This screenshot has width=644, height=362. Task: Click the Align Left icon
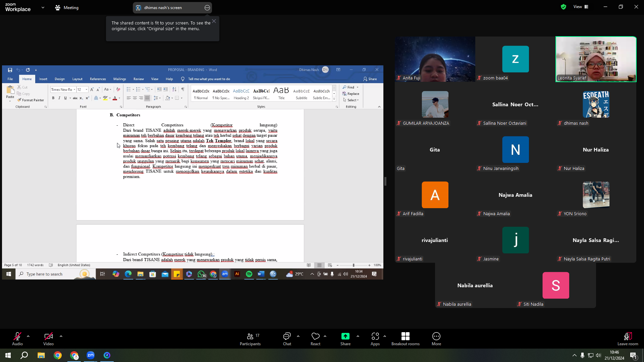click(x=128, y=98)
